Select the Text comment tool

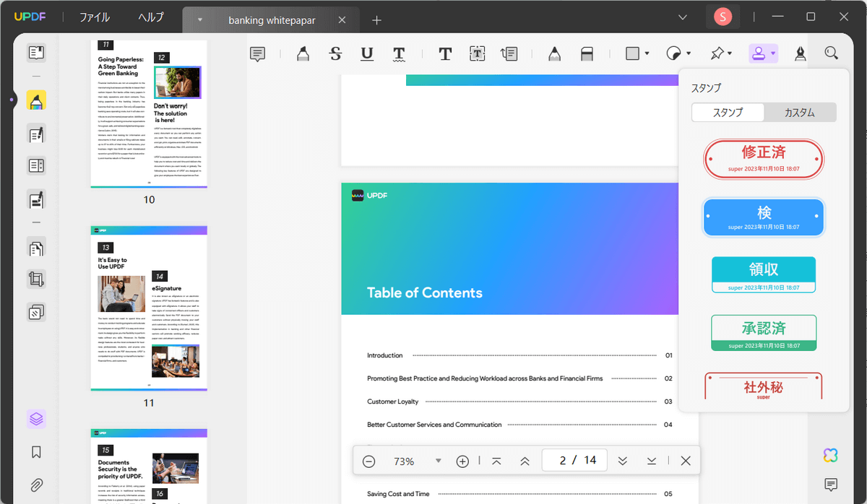coord(445,53)
